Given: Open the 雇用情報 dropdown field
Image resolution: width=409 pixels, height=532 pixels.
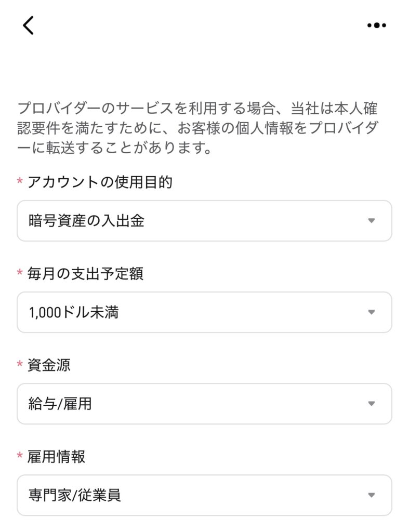Looking at the screenshot, I should tap(204, 495).
